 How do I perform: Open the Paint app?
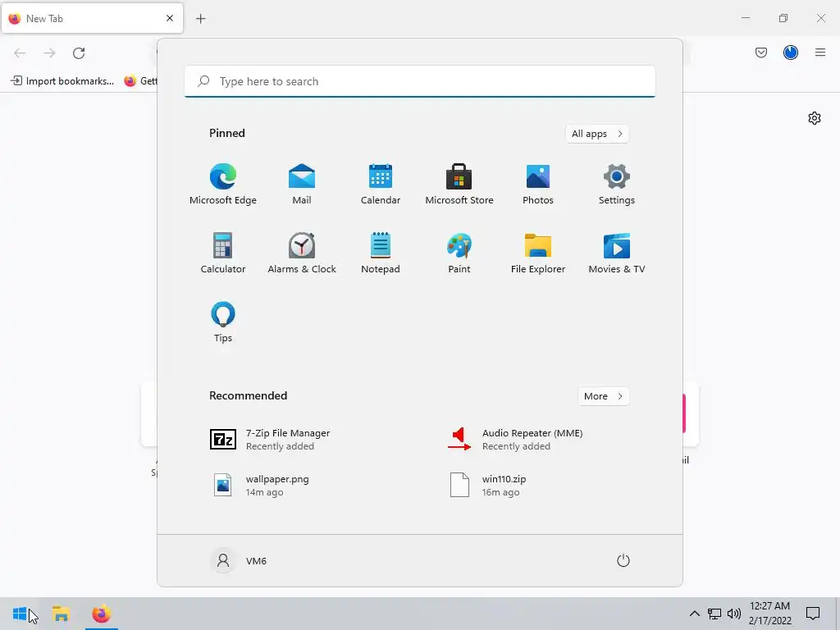click(x=459, y=253)
